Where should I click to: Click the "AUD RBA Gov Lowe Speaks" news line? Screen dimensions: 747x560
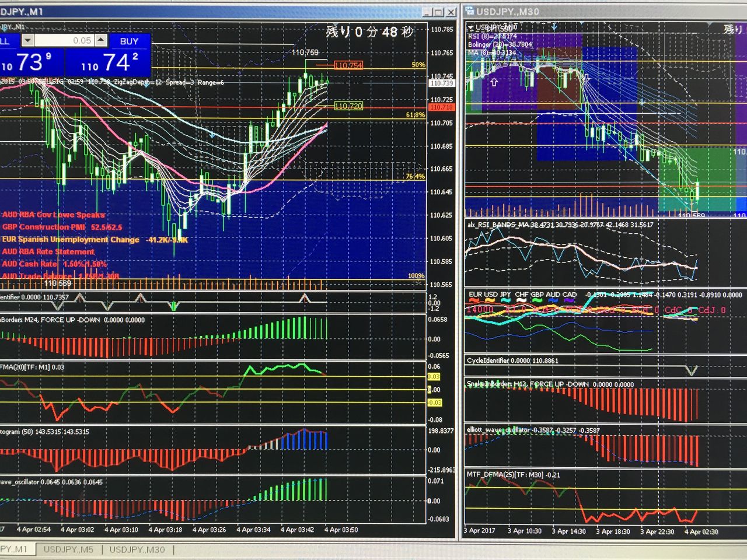coord(54,215)
